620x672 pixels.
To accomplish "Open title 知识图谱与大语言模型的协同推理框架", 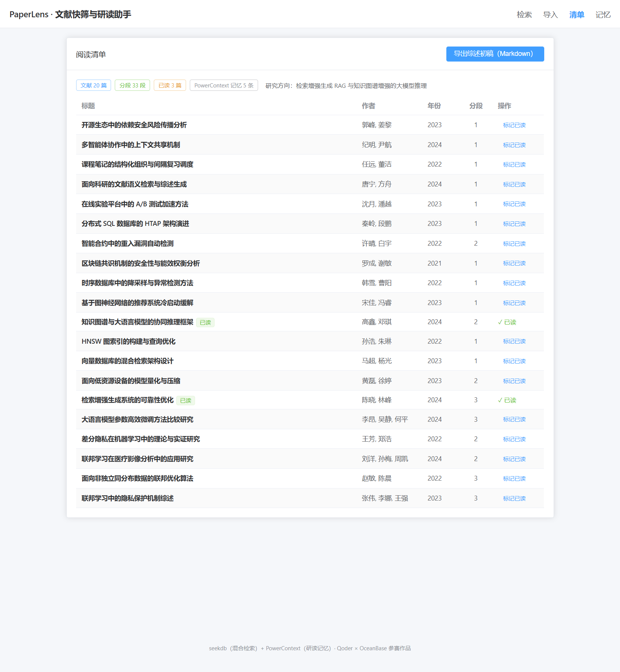I will pos(137,322).
